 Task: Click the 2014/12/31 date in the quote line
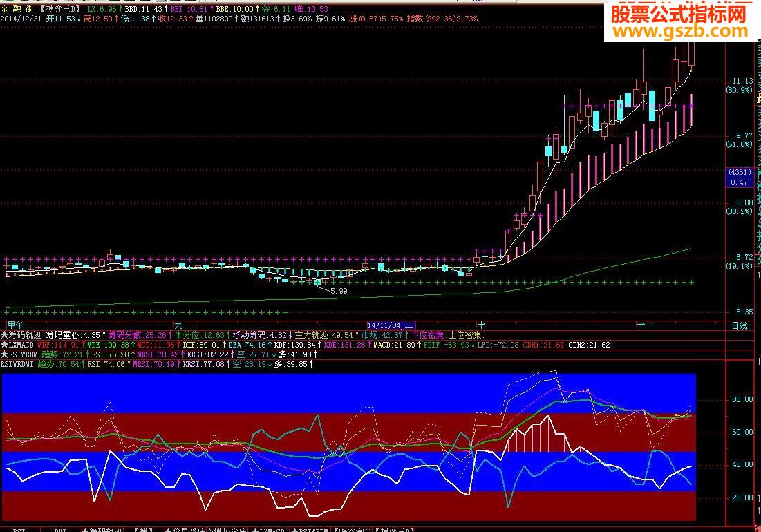pos(21,19)
